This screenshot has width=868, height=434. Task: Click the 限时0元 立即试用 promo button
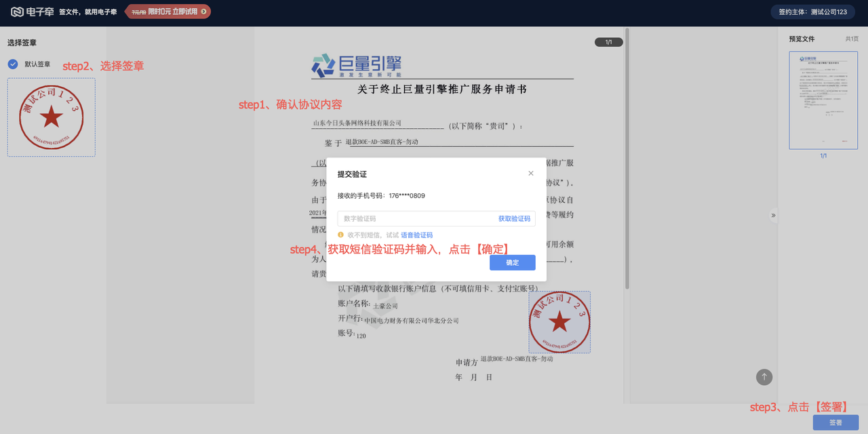click(x=168, y=12)
